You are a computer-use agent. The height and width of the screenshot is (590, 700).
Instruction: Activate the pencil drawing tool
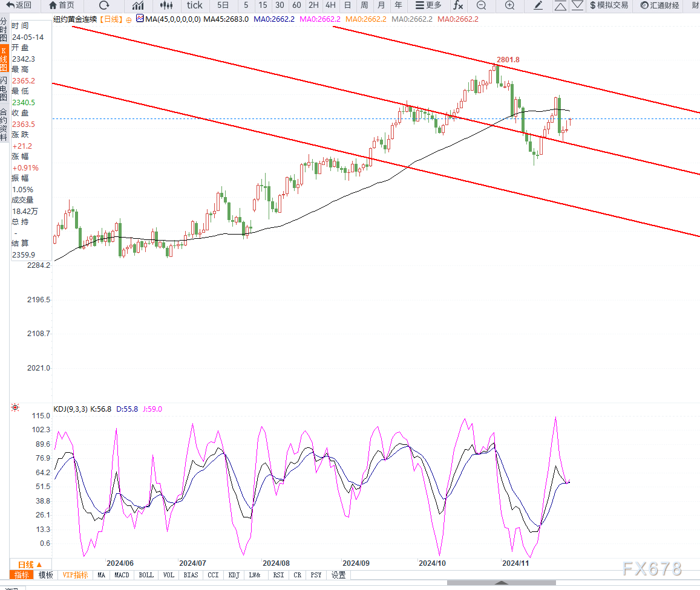tap(538, 5)
